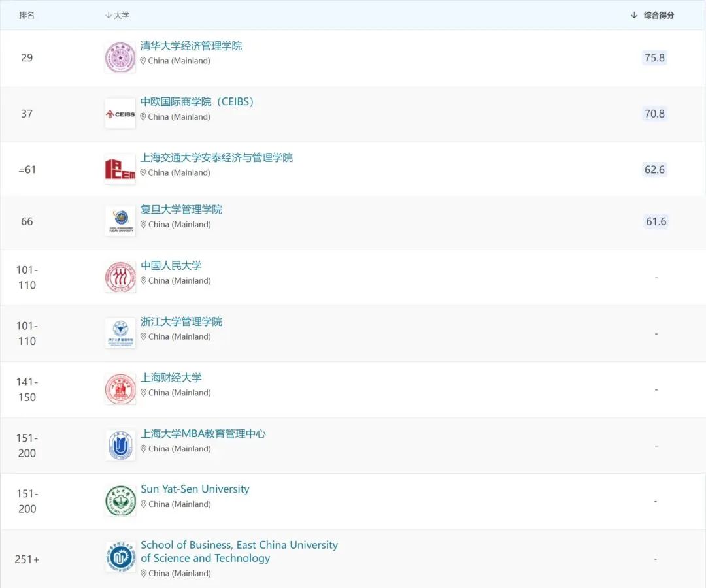Click the Fudan University School of Management logo
Screen dimensions: 706x588
pyautogui.click(x=120, y=221)
